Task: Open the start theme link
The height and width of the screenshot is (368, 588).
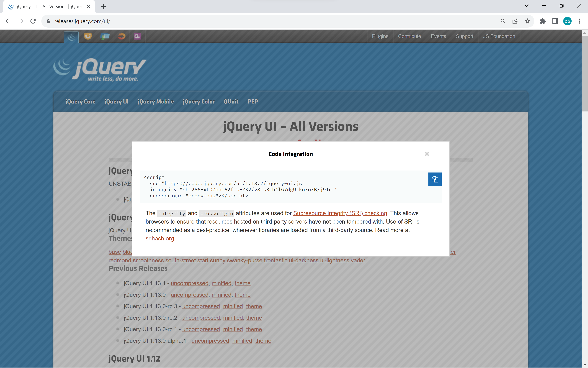Action: point(203,260)
